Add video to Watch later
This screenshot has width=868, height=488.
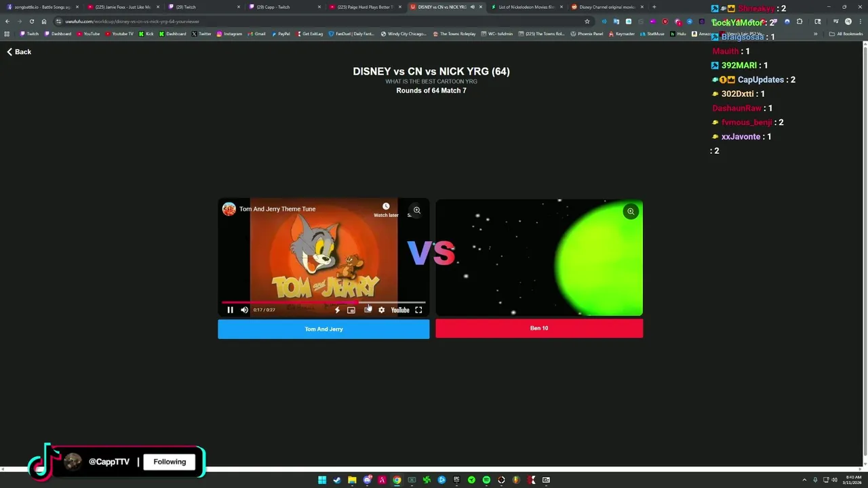coord(386,209)
